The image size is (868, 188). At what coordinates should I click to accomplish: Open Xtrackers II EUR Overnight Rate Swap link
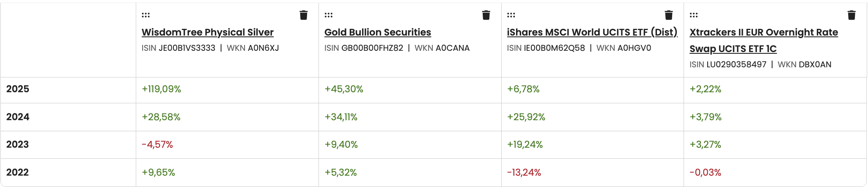click(764, 40)
